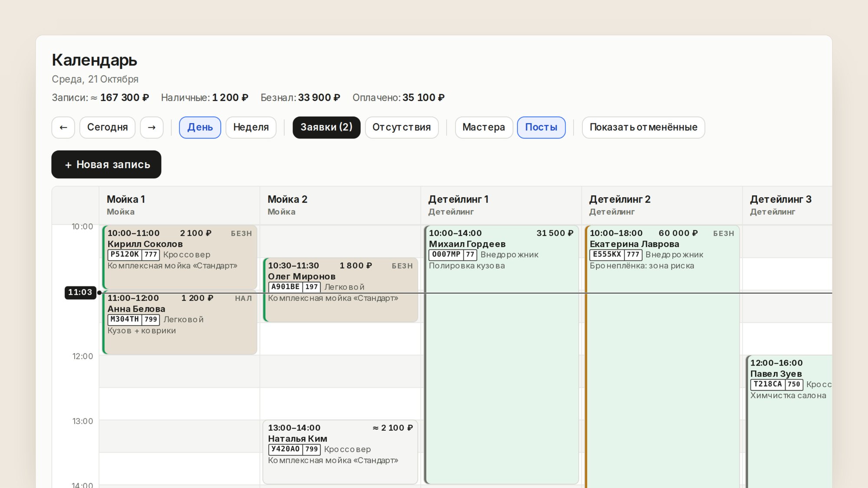
Task: Click license plate О007МР 77
Action: pyautogui.click(x=453, y=255)
